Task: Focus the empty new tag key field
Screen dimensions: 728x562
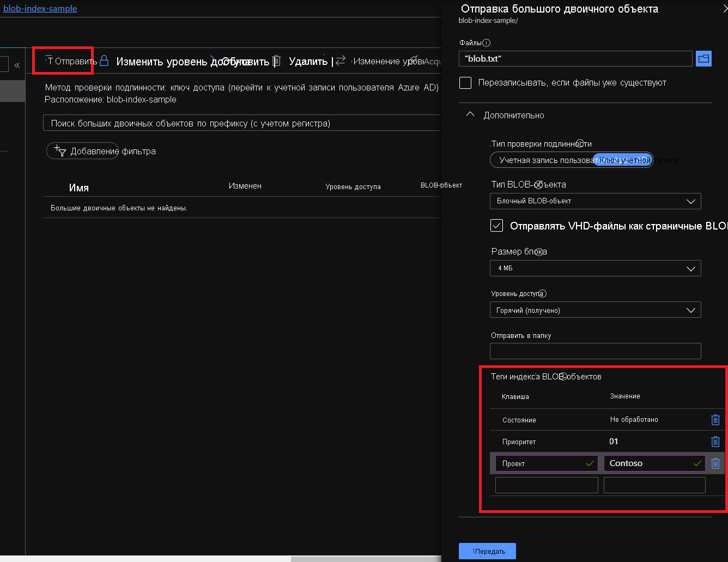Action: (547, 485)
